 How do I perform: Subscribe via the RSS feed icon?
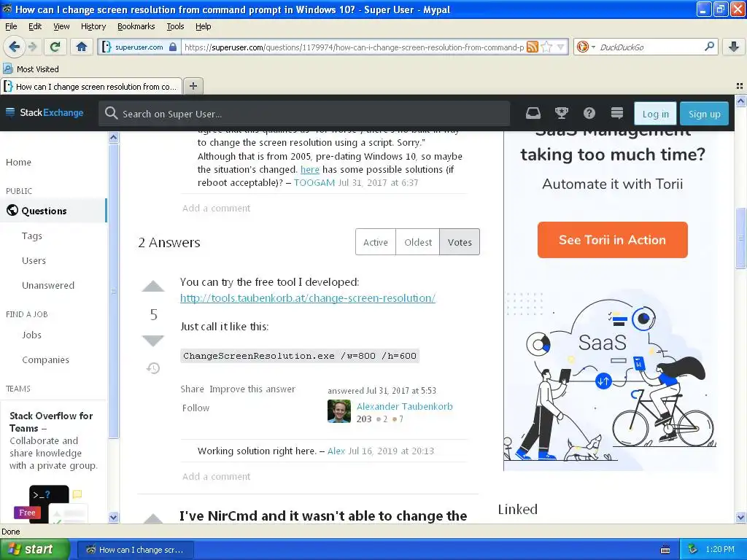[x=533, y=47]
